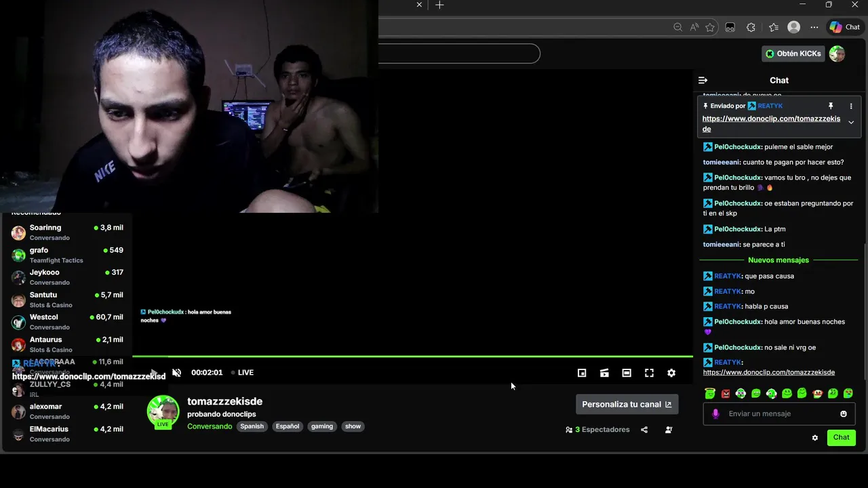The width and height of the screenshot is (868, 488).
Task: Insert the green-faced clown emote
Action: (x=741, y=393)
